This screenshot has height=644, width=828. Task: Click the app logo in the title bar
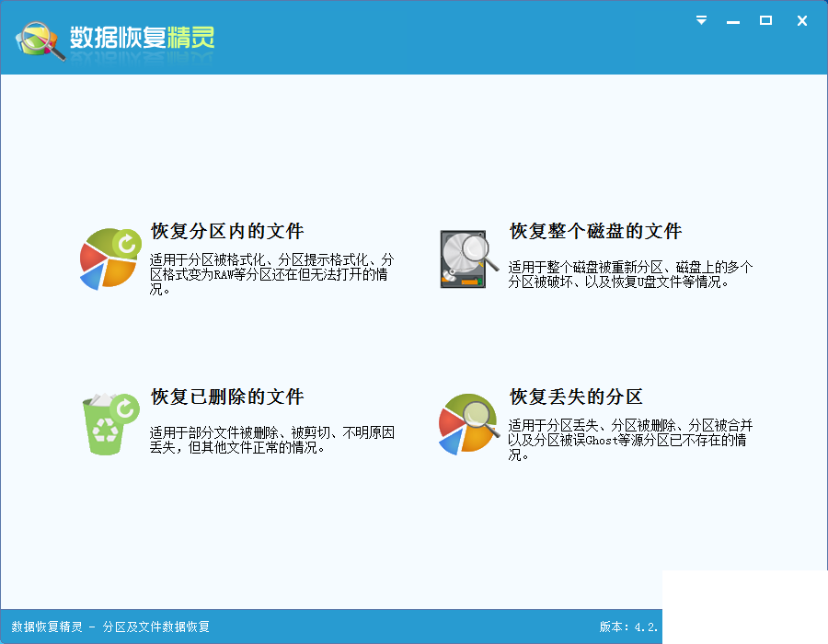(x=40, y=40)
